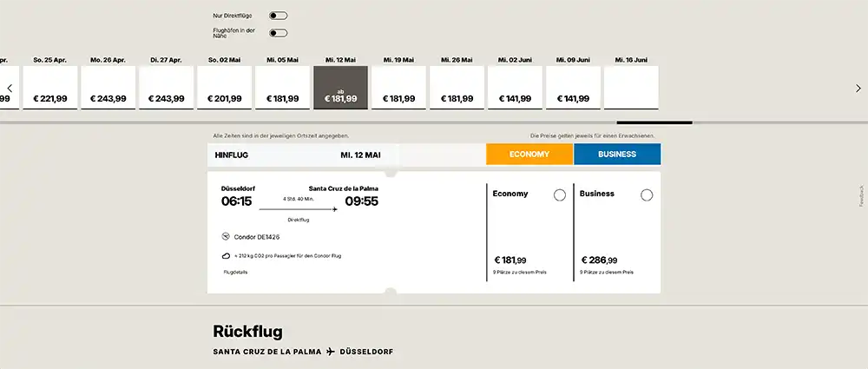Switch to the BUSINESS tab

tap(617, 154)
